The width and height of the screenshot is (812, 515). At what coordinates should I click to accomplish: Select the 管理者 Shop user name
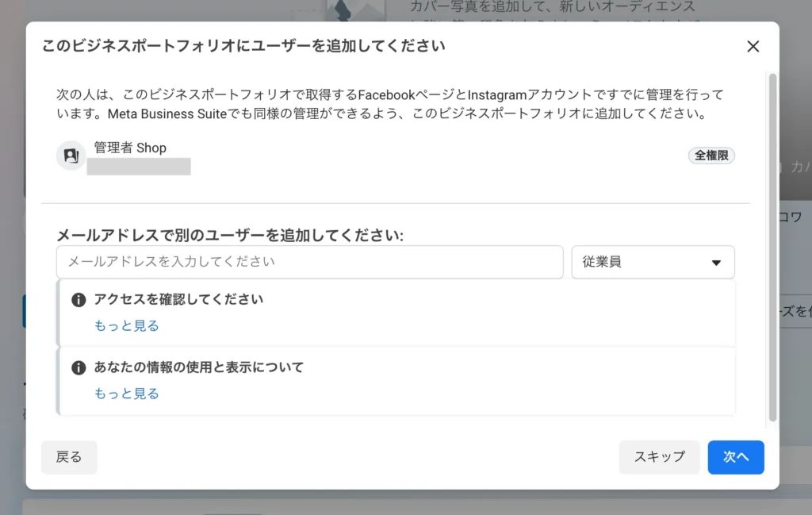pos(130,148)
